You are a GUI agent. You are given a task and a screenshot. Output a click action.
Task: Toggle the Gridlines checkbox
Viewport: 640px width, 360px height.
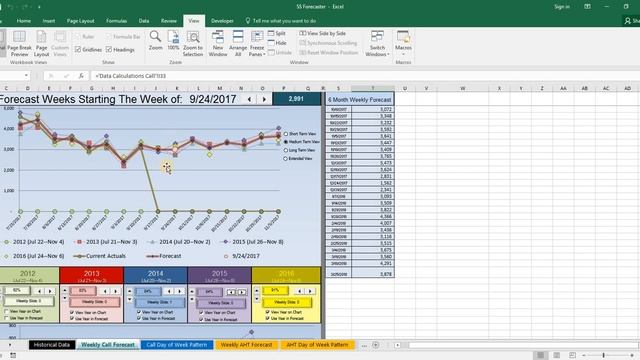coord(78,49)
